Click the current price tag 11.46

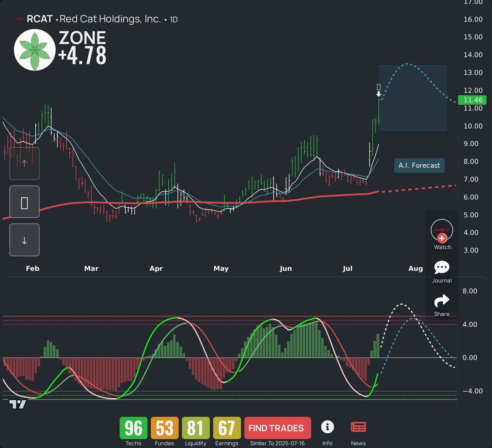click(472, 100)
